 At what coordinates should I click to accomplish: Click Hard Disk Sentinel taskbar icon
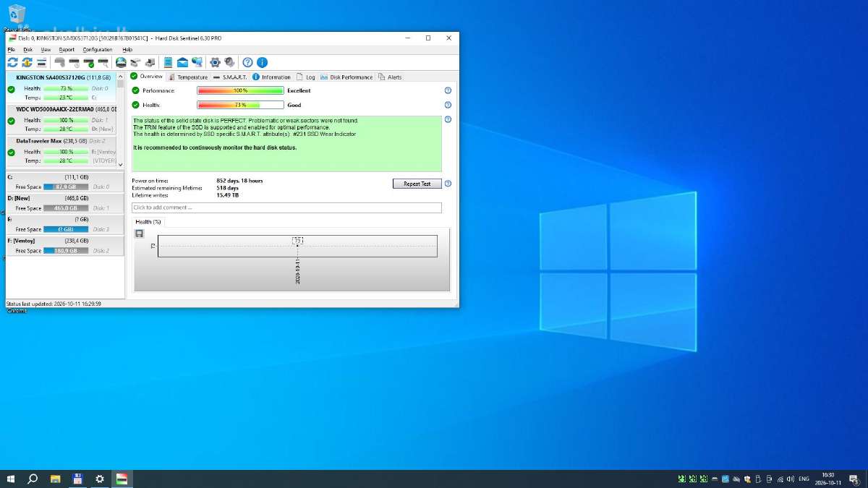point(122,479)
